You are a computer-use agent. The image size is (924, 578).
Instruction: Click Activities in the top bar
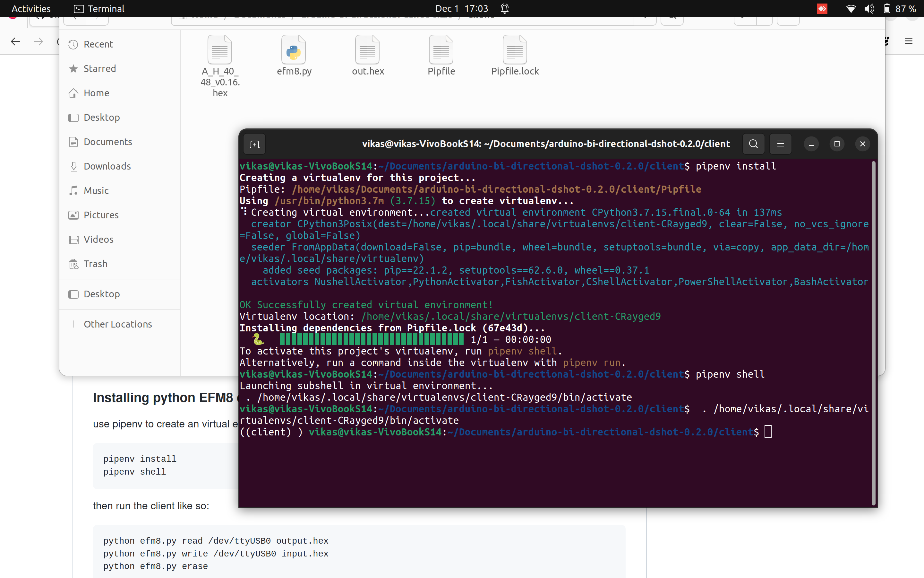click(31, 8)
